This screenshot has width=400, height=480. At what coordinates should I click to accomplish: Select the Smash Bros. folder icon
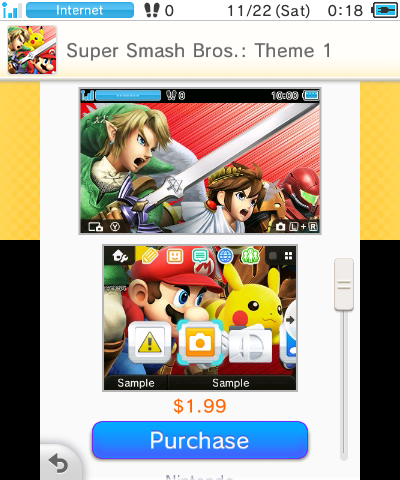(250, 343)
